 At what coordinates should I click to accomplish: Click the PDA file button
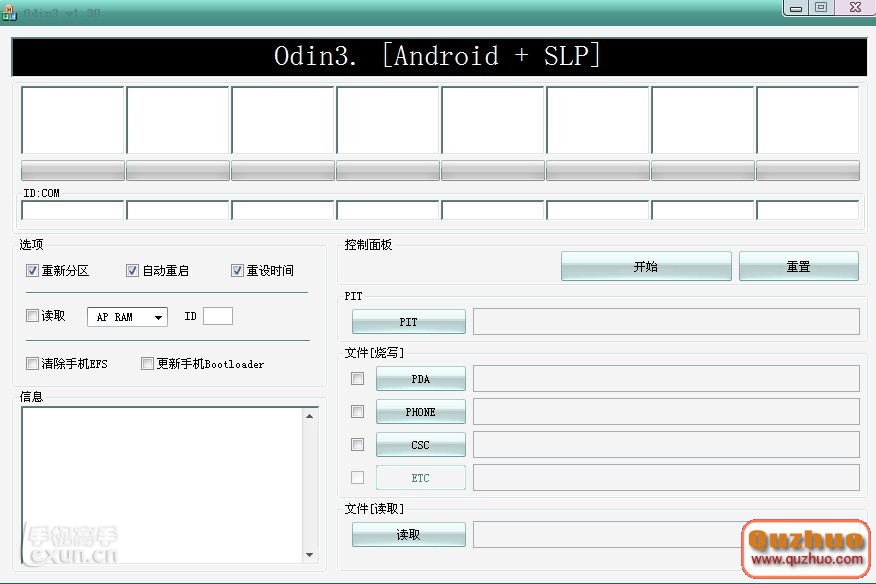tap(420, 379)
